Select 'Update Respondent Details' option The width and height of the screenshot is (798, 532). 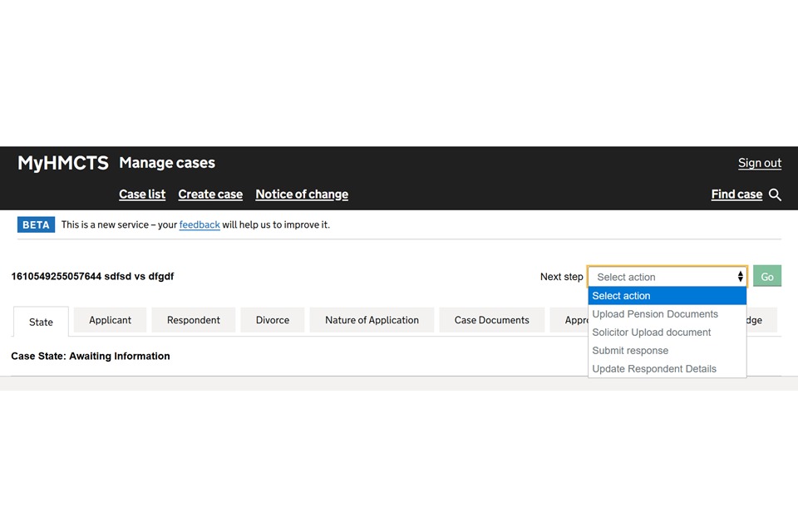click(654, 369)
